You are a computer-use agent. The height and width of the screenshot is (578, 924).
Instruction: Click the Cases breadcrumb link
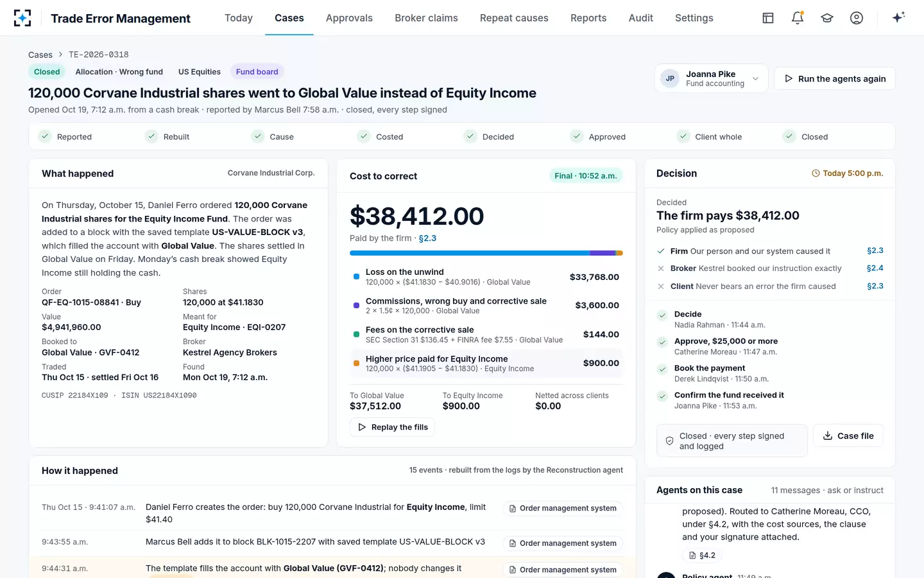(x=40, y=55)
